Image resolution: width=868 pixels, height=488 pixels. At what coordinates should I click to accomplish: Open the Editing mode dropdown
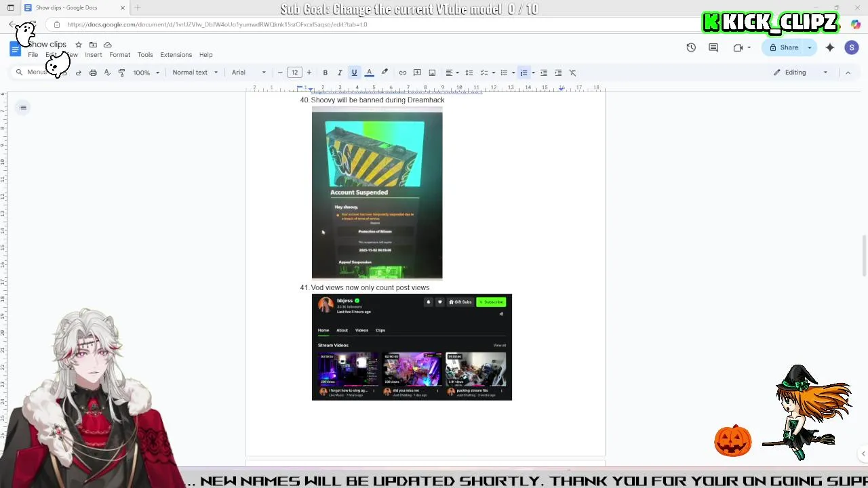pyautogui.click(x=801, y=73)
